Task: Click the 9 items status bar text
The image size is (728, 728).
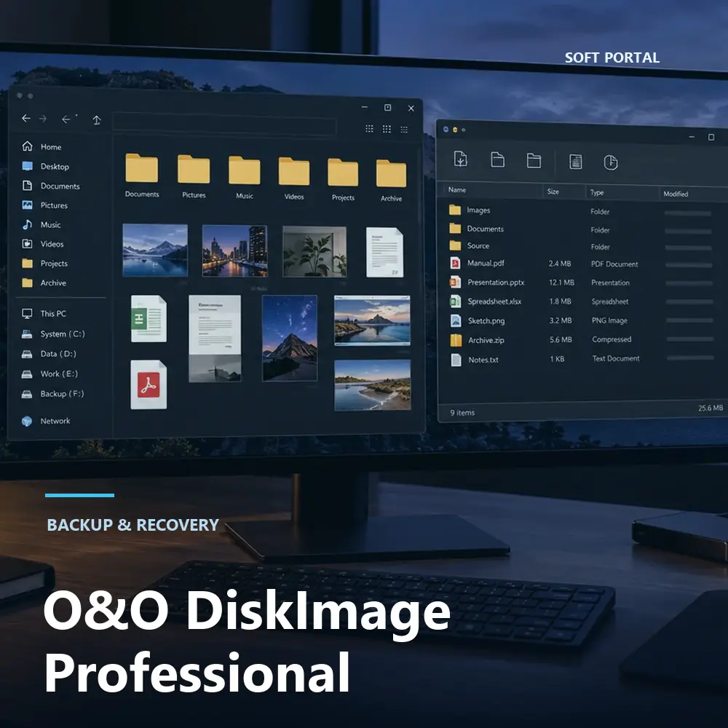Action: 462,413
